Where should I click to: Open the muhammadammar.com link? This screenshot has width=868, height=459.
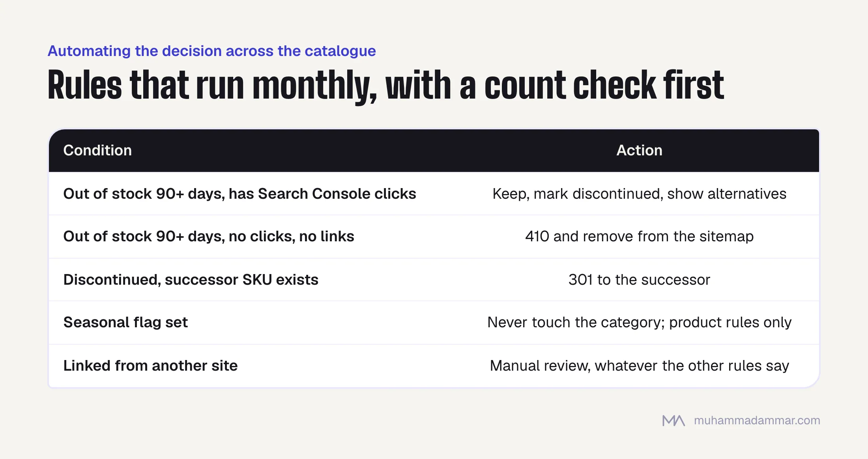click(x=757, y=420)
